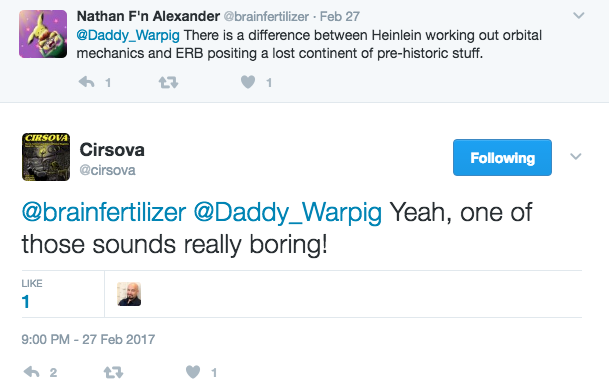Like Cirsova's tweet with heart icon
Screen dimensions: 609x391
pyautogui.click(x=193, y=372)
